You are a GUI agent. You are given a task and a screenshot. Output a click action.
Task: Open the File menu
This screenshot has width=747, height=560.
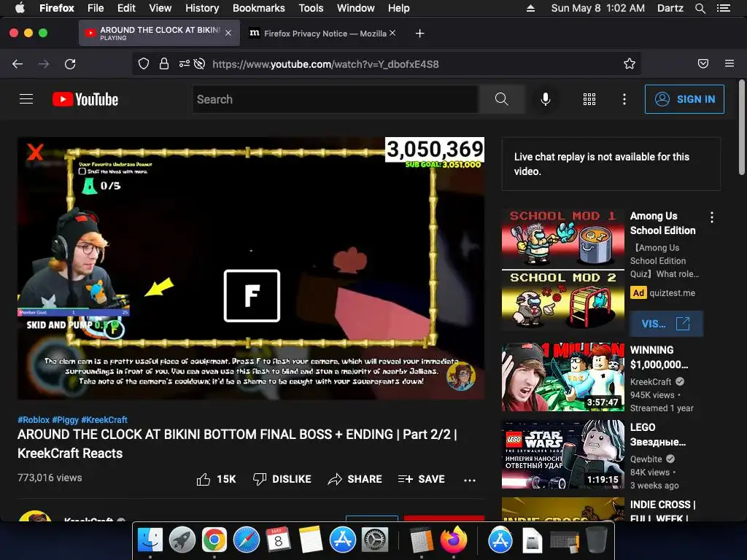[96, 8]
